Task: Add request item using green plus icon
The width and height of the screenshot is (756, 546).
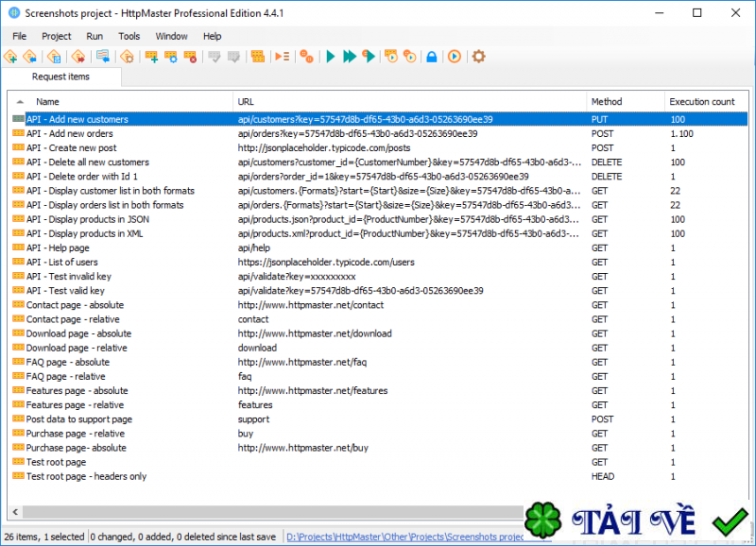Action: (151, 57)
